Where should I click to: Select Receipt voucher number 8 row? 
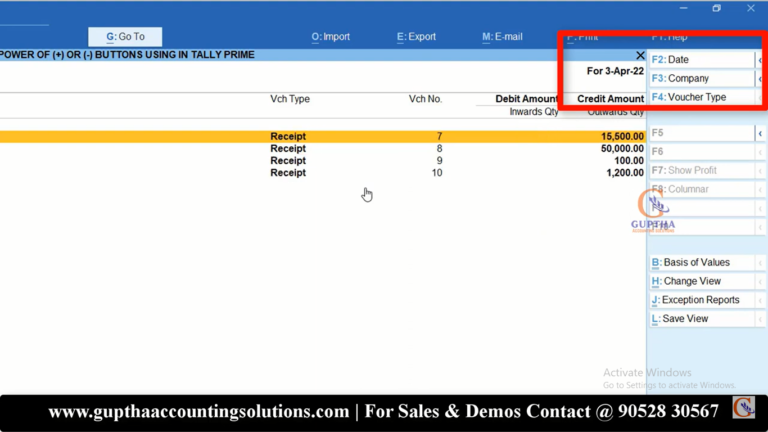click(323, 148)
